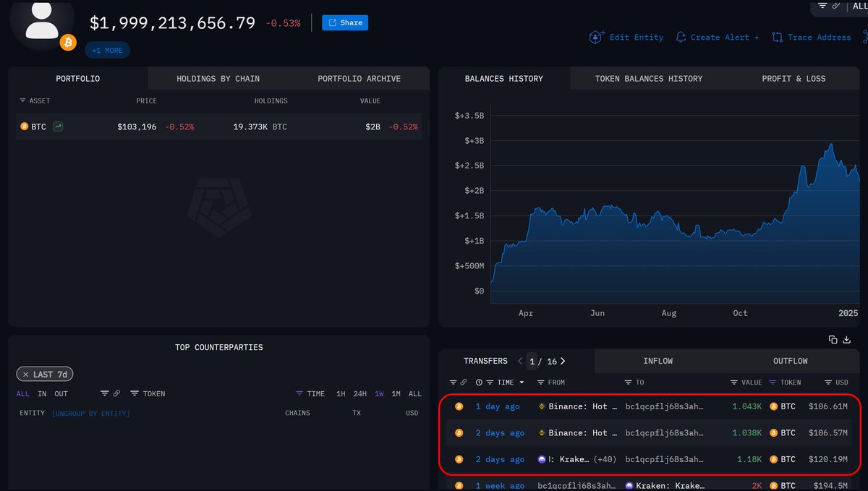
Task: Open the TIME filter in Top Counterparties
Action: 310,393
